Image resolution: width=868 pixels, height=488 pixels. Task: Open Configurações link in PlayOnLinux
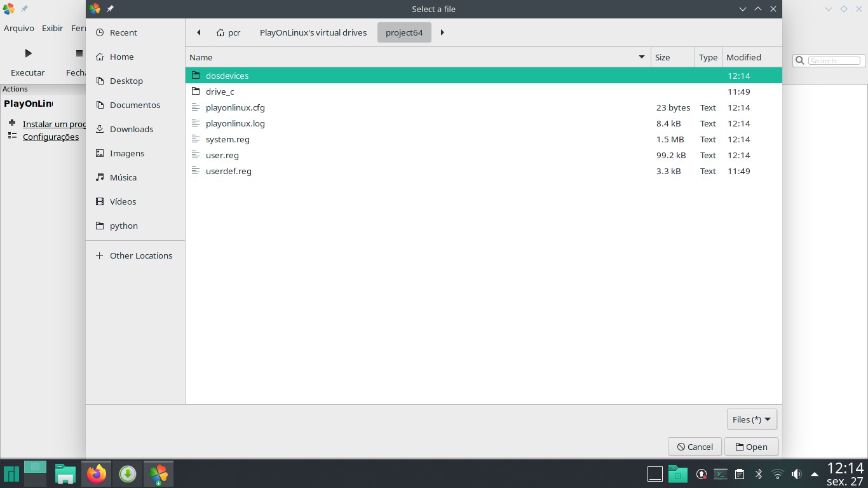tap(51, 137)
